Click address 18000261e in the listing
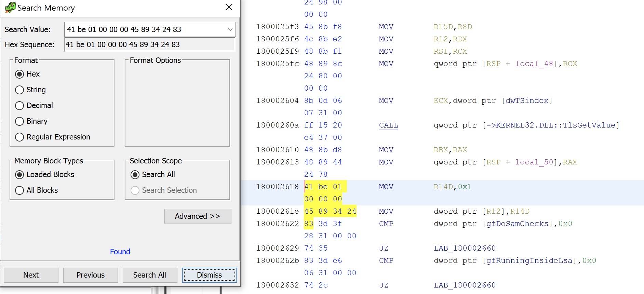This screenshot has height=294, width=644. [x=277, y=211]
